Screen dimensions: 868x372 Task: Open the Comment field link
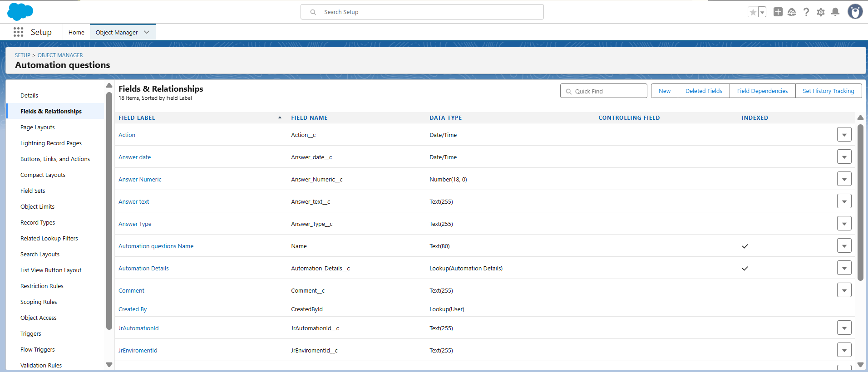(131, 291)
